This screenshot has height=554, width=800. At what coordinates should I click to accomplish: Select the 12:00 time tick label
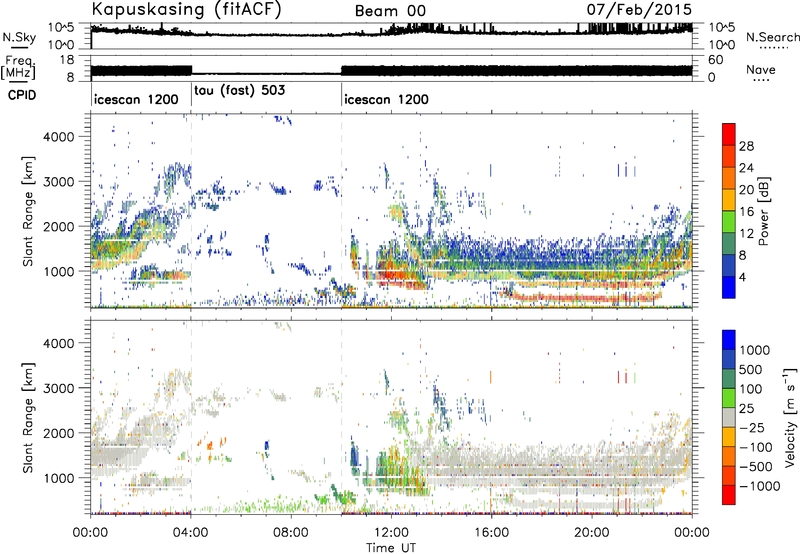(x=391, y=533)
